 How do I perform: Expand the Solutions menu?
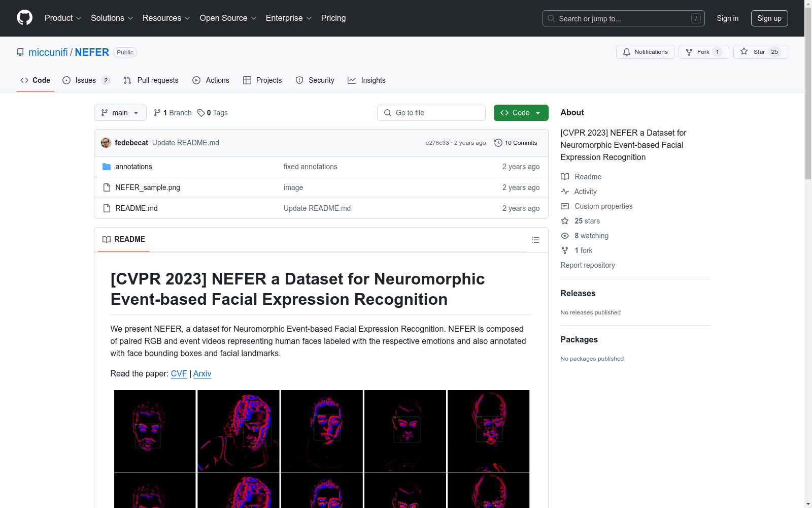click(x=112, y=18)
